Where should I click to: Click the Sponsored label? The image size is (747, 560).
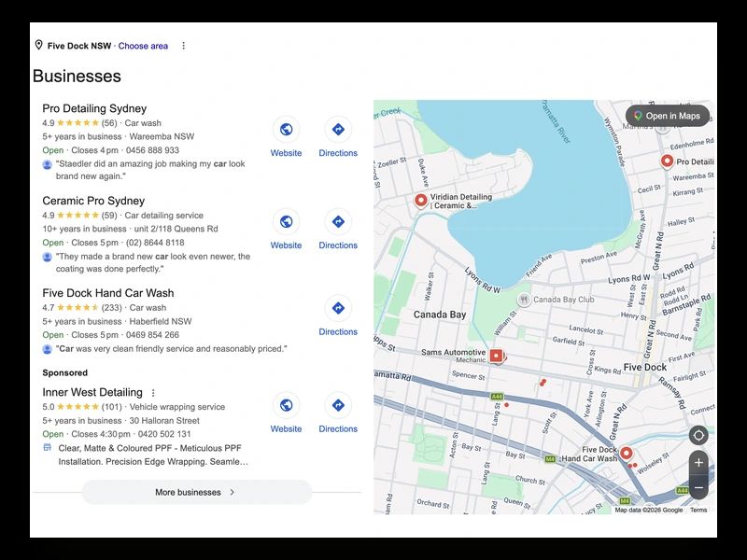pos(64,372)
